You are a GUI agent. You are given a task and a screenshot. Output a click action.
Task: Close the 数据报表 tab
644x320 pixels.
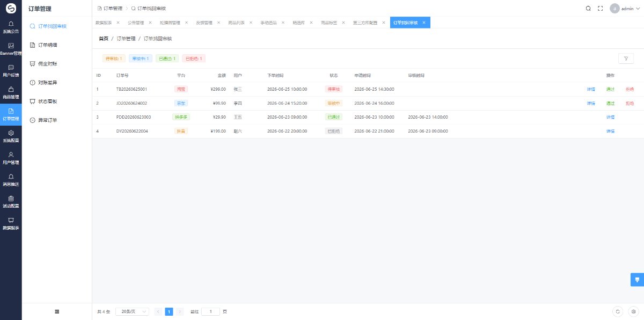tap(118, 23)
